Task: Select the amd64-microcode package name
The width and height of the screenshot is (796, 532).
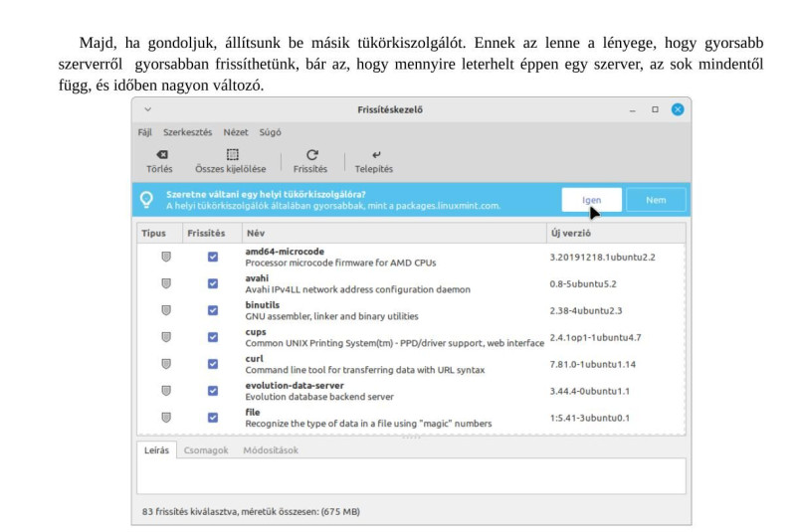Action: coord(285,252)
